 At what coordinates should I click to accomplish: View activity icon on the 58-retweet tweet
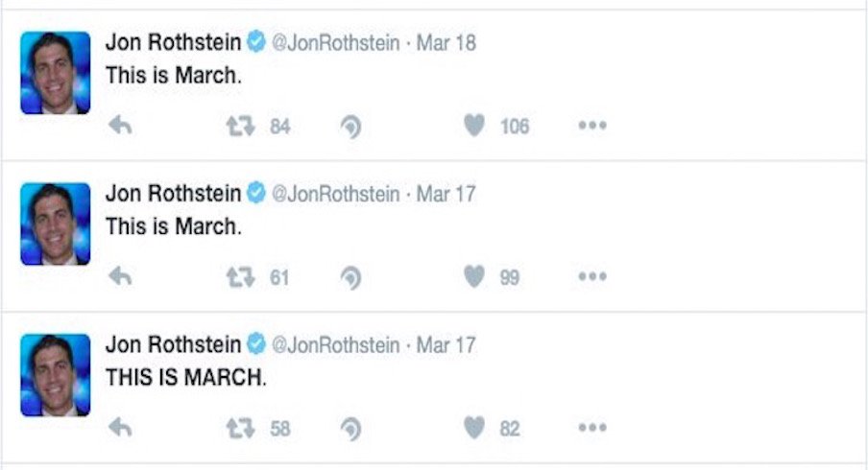pos(351,429)
